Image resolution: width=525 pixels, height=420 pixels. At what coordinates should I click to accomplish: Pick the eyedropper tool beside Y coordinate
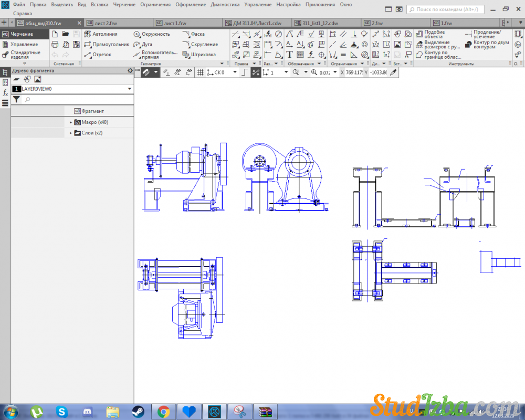(x=393, y=72)
